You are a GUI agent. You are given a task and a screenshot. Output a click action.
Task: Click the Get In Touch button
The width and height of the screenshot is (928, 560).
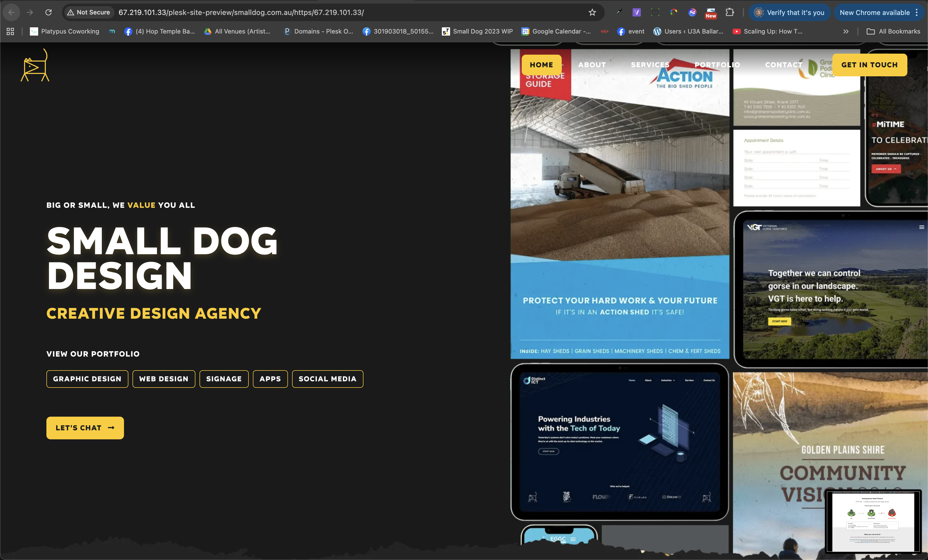coord(869,65)
